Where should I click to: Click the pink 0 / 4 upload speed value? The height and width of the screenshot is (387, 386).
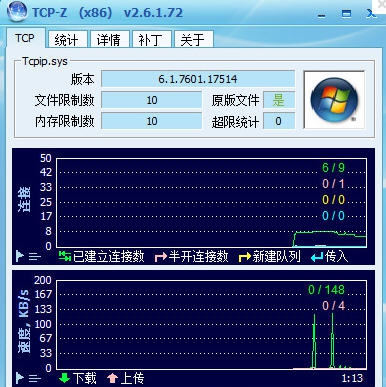coord(333,306)
